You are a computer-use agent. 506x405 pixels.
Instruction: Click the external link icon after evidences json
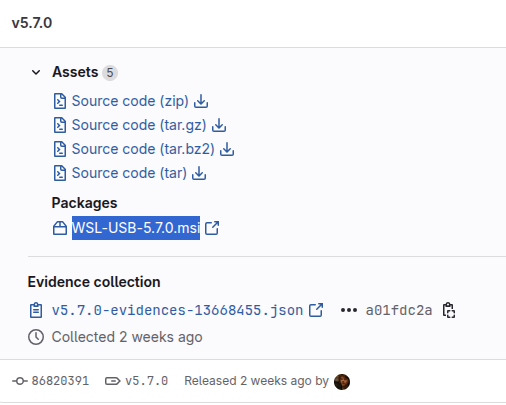pos(316,310)
